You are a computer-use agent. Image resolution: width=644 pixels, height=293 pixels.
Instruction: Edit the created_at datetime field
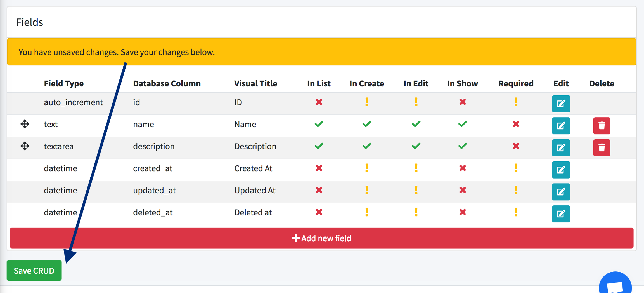pyautogui.click(x=561, y=170)
